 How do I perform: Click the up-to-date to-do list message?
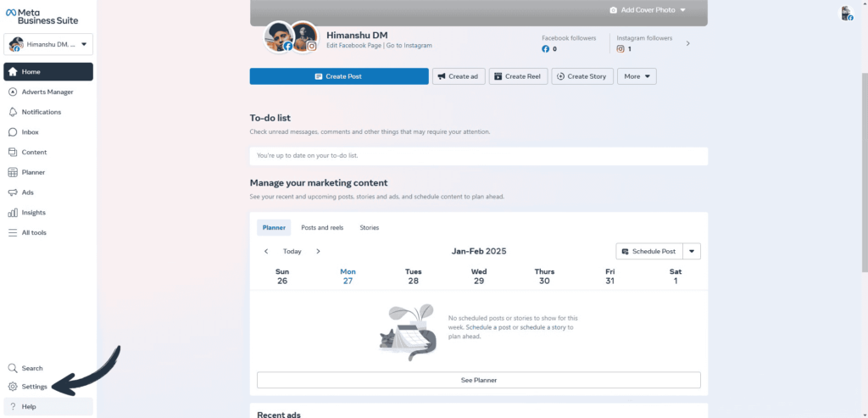coord(479,156)
